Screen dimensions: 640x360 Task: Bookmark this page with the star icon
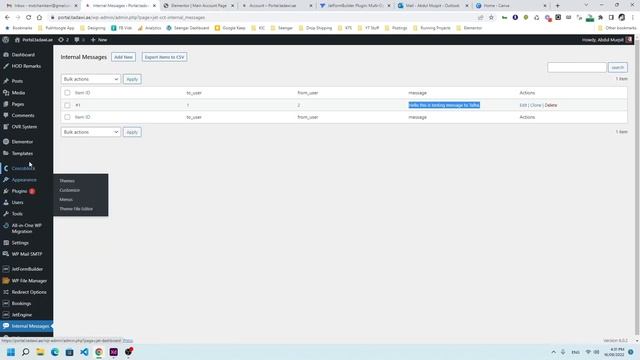[x=491, y=18]
